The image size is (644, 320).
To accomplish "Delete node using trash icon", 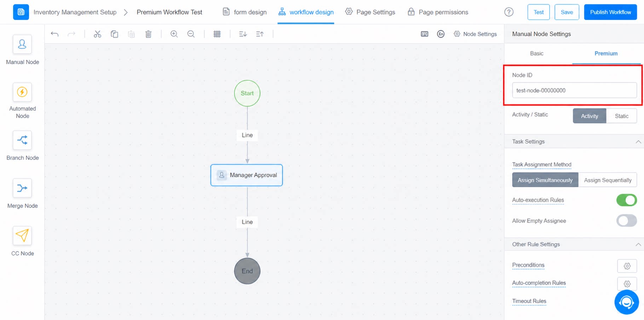I will pos(148,34).
